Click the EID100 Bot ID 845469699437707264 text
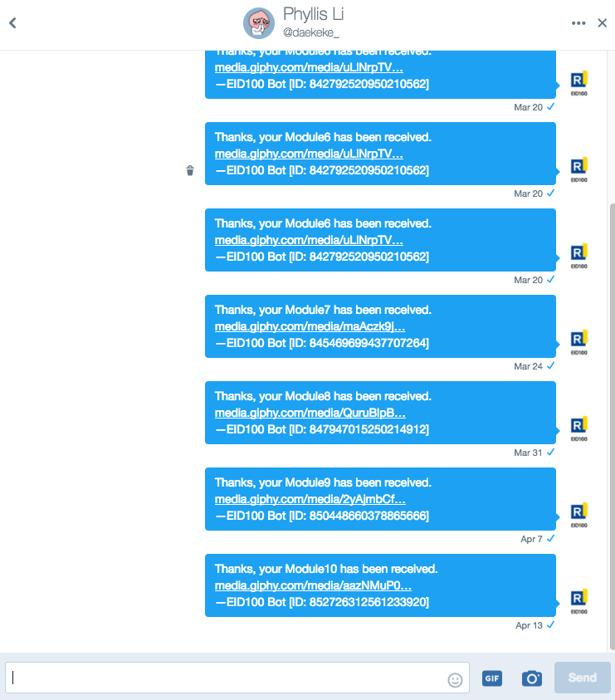This screenshot has height=700, width=615. pos(322,343)
